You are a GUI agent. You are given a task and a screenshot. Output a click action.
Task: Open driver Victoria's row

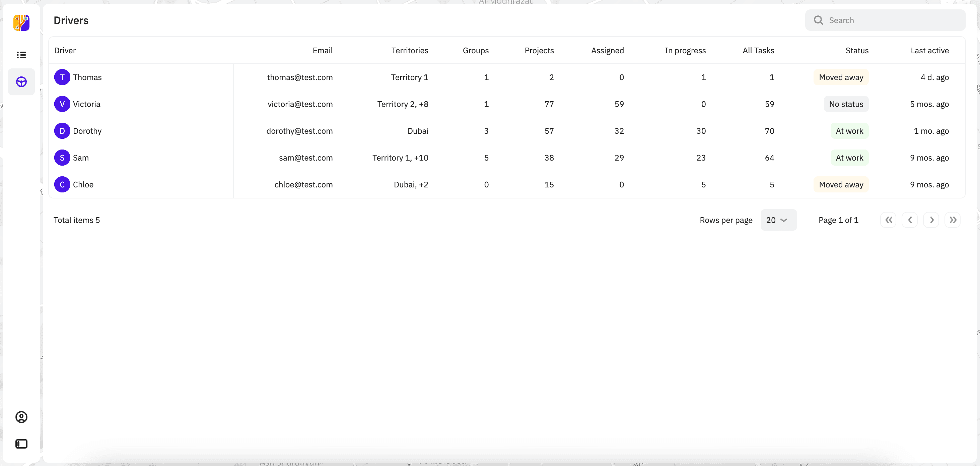tap(86, 104)
